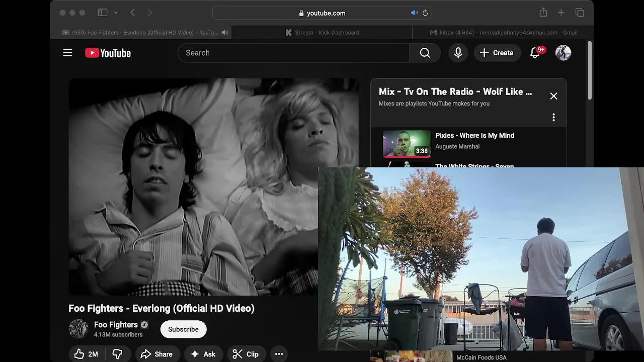Subscribe to Foo Fighters channel
This screenshot has height=362, width=644.
click(183, 329)
